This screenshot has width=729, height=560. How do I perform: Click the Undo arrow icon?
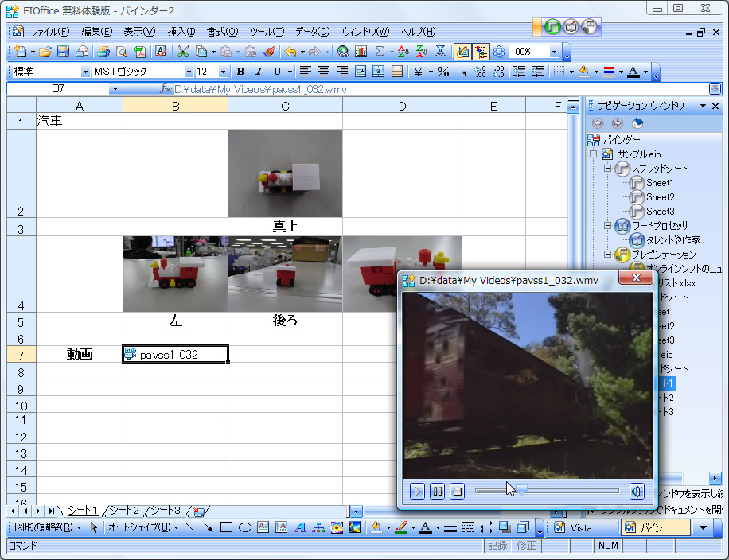(x=290, y=52)
